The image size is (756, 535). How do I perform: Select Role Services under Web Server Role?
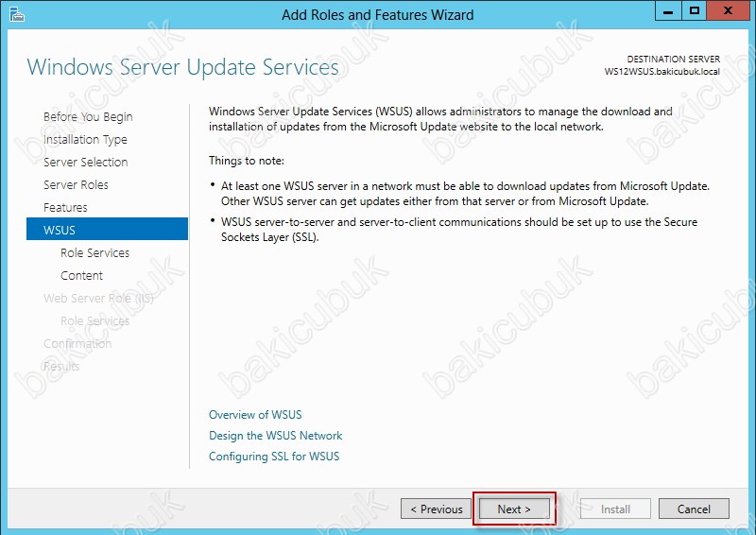95,320
